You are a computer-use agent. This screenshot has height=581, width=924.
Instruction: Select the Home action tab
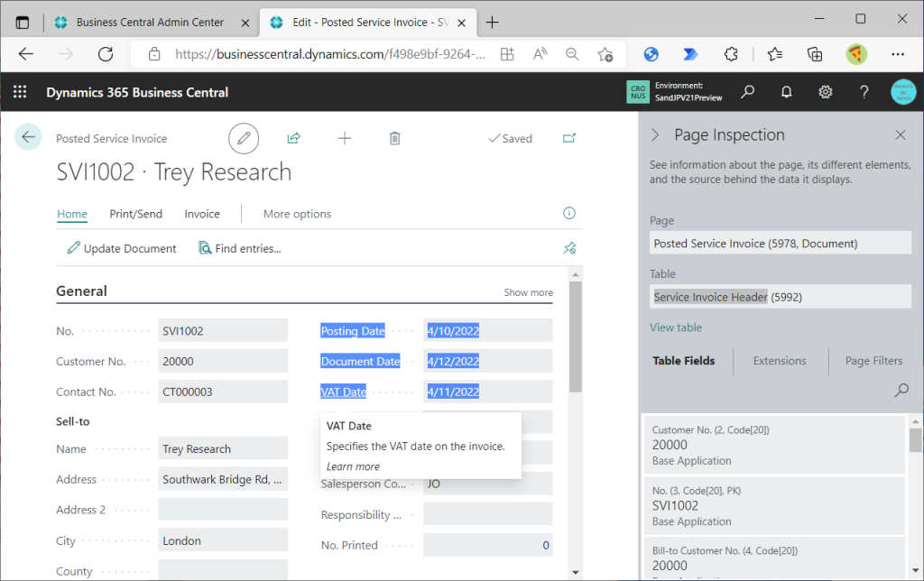72,214
